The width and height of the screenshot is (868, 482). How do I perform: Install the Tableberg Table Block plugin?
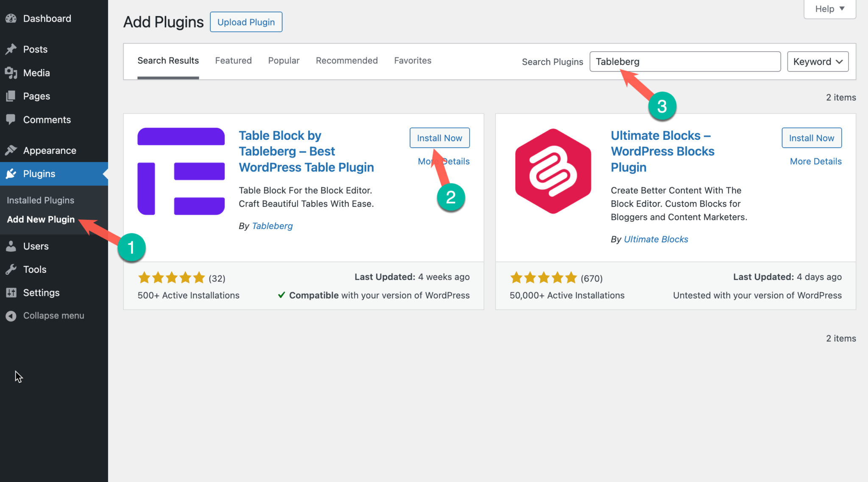(x=439, y=138)
